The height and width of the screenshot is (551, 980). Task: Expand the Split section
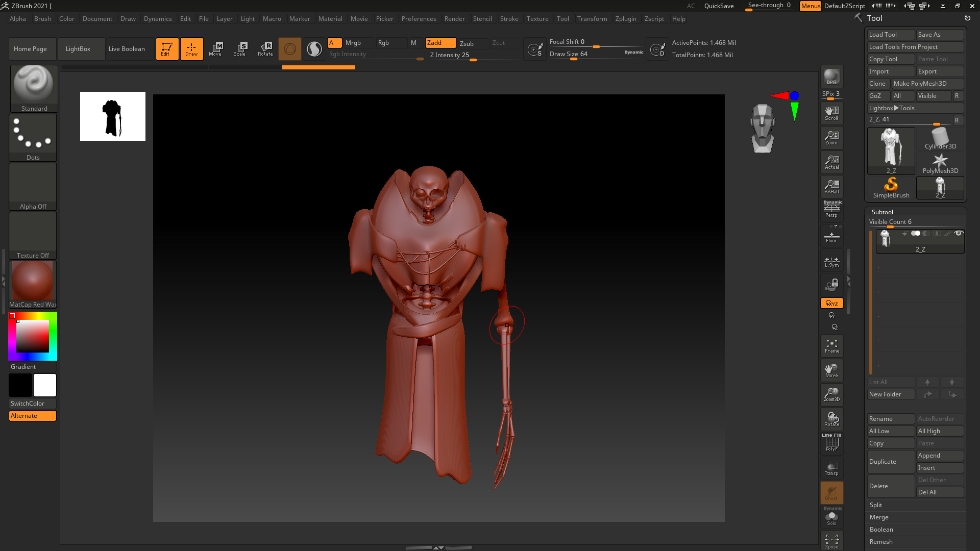tap(876, 505)
